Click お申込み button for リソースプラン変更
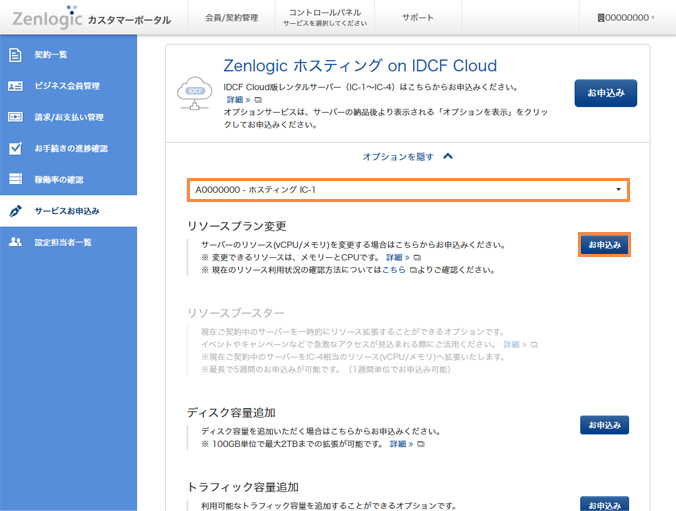Image resolution: width=676 pixels, height=511 pixels. tap(604, 245)
